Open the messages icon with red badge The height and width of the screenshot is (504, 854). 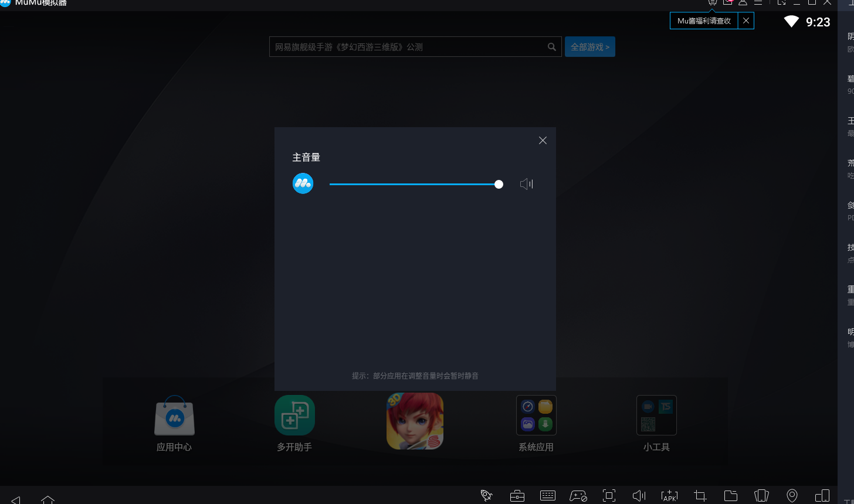tap(728, 2)
